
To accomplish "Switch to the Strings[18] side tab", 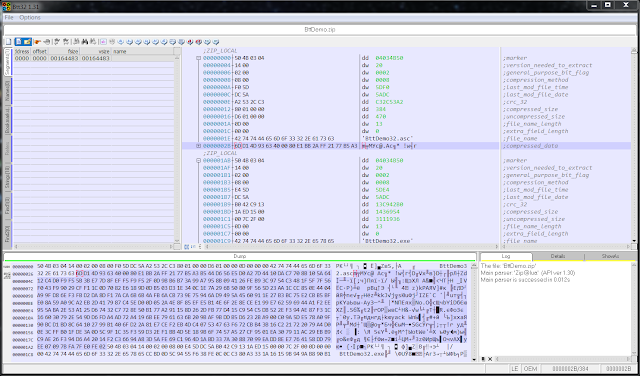I will point(7,177).
